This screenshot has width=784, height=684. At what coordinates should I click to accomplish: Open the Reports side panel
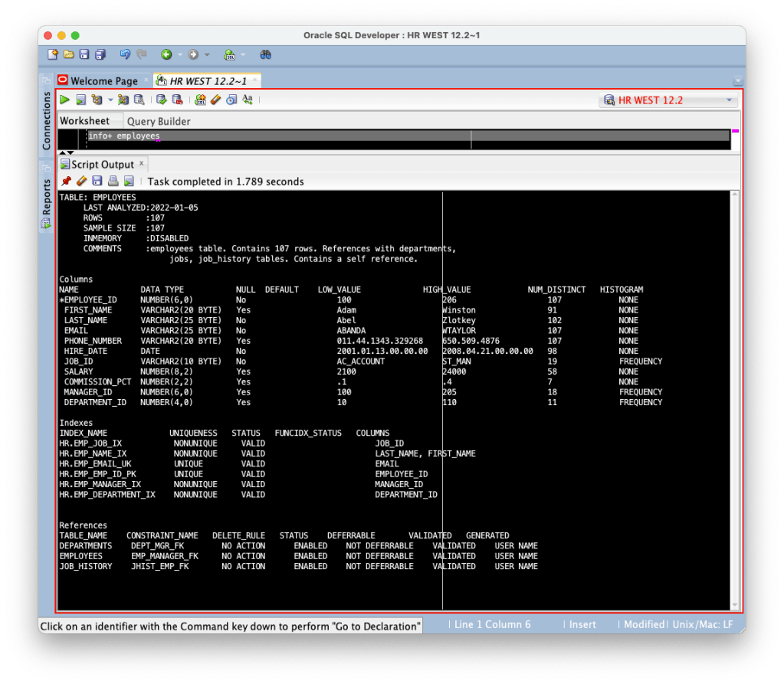pos(46,198)
